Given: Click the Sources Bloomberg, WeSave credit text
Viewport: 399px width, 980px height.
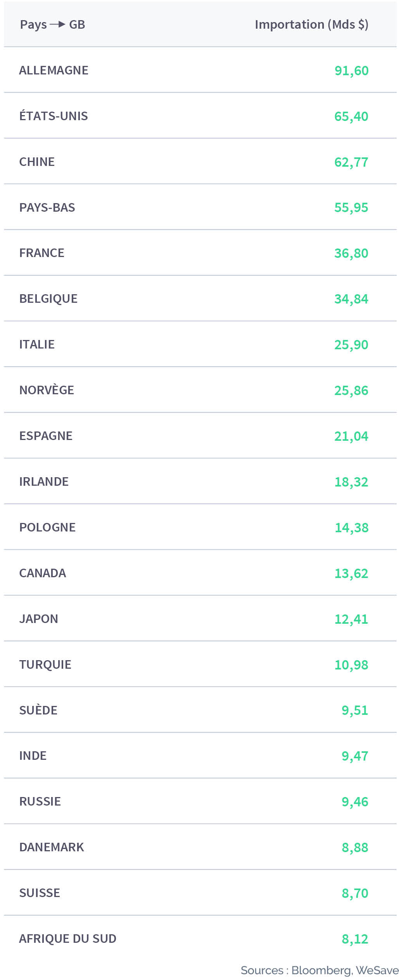Looking at the screenshot, I should pyautogui.click(x=320, y=970).
